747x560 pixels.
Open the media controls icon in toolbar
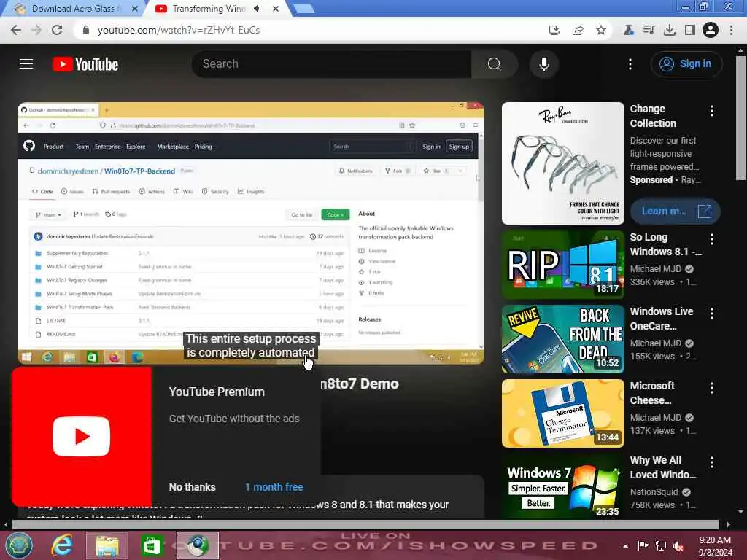(649, 30)
